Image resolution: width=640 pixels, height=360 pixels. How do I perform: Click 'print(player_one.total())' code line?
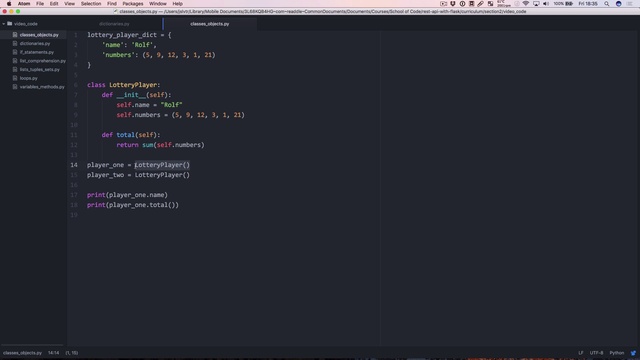[x=133, y=205]
